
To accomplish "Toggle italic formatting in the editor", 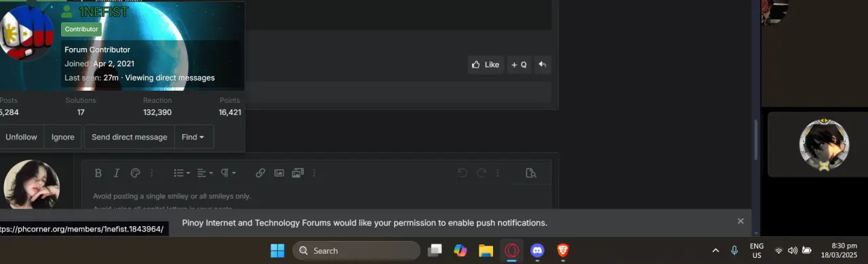I will 117,173.
